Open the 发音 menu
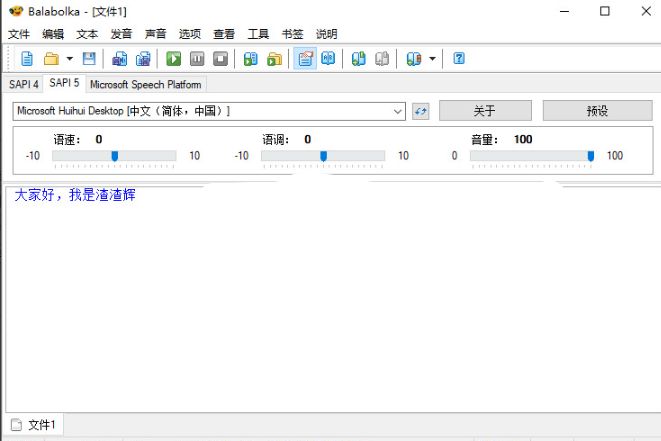 tap(121, 34)
